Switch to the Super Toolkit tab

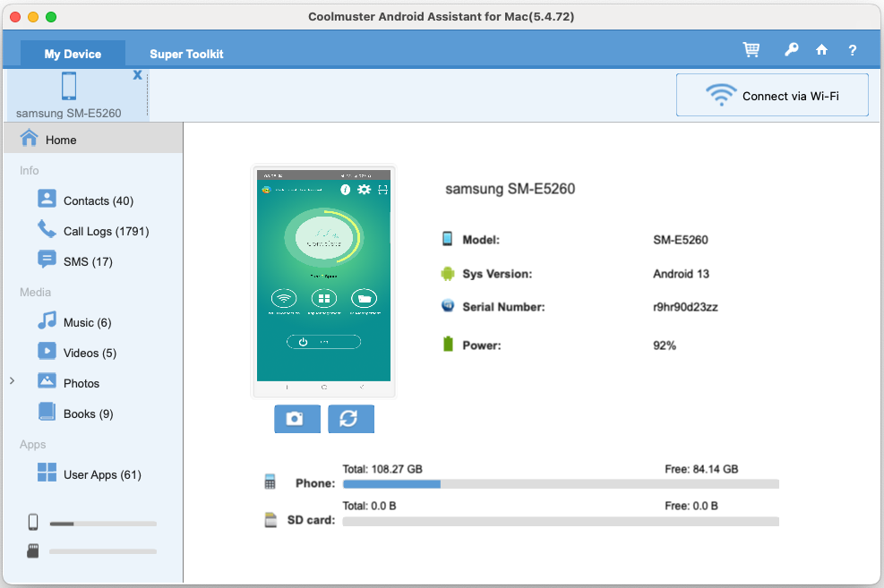[186, 54]
